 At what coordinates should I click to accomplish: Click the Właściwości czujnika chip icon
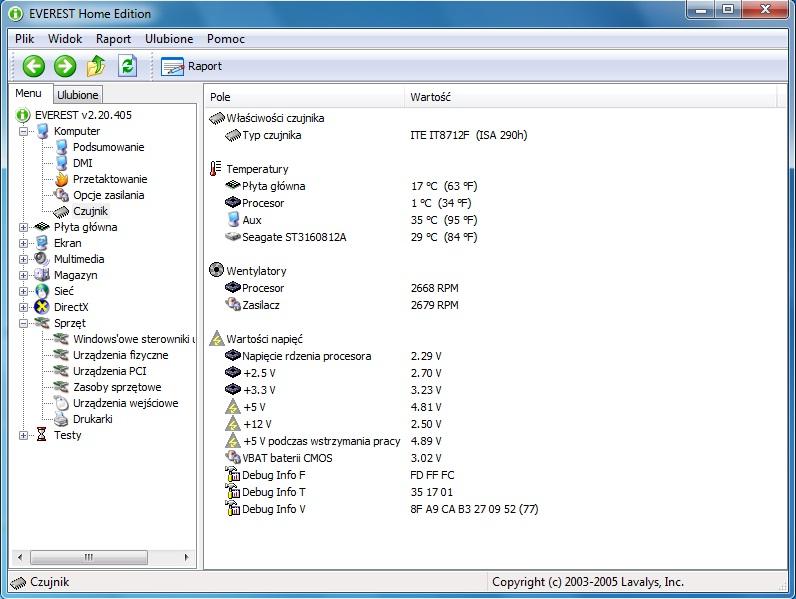tap(217, 118)
